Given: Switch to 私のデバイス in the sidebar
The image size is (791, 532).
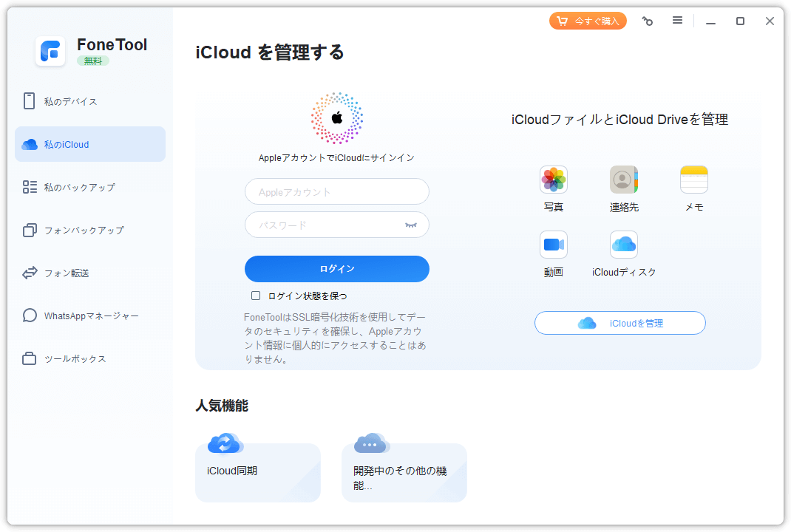Looking at the screenshot, I should tap(89, 101).
